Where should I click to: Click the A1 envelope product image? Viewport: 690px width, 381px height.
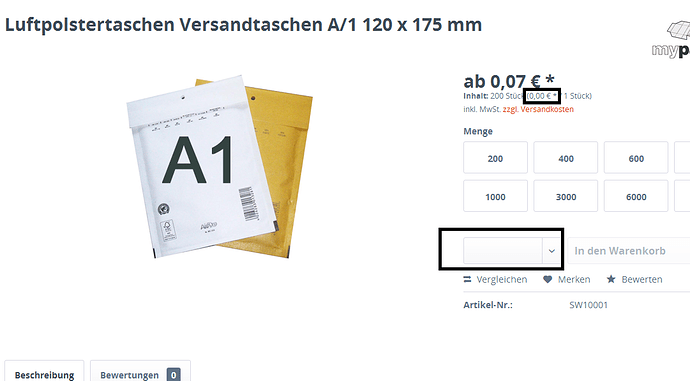tap(220, 166)
